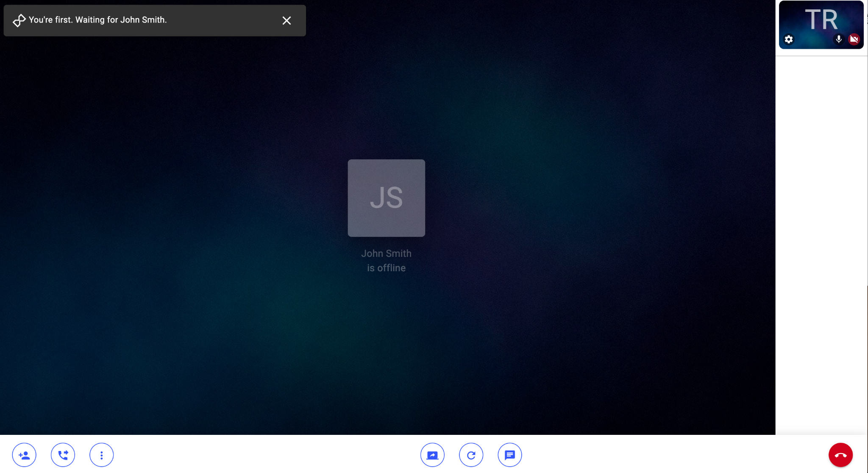Viewport: 868px width, 473px height.
Task: Dismiss the waiting for John Smith notification
Action: [x=287, y=20]
